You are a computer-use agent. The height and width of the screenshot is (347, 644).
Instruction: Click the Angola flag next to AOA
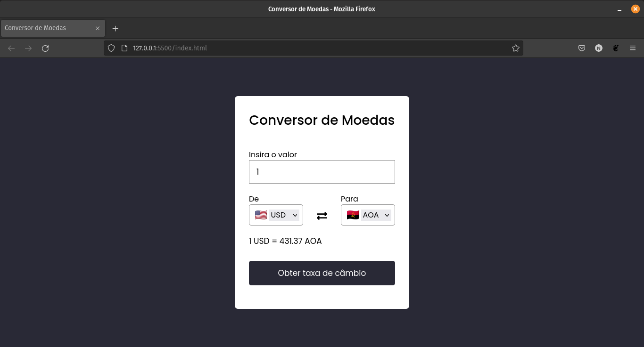(352, 215)
